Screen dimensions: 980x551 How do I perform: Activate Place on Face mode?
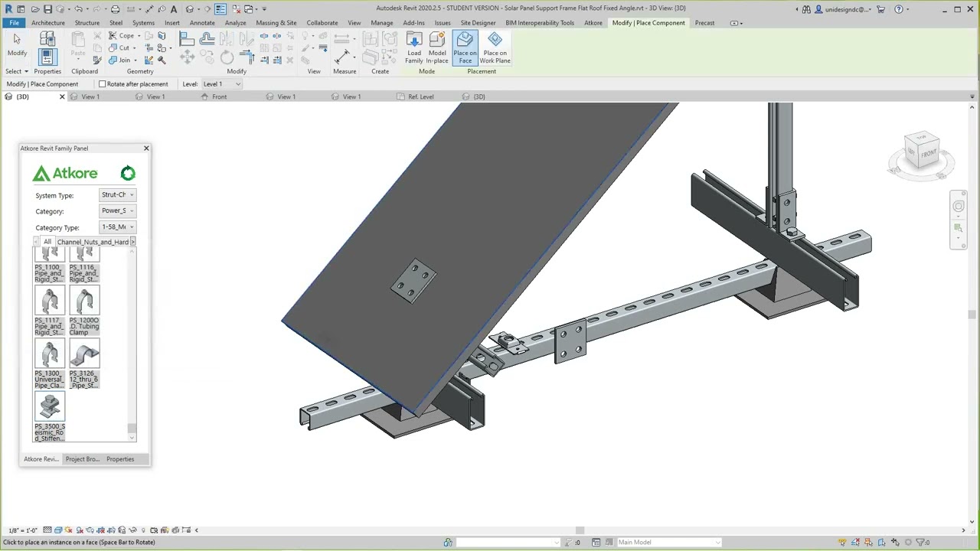[x=465, y=48]
